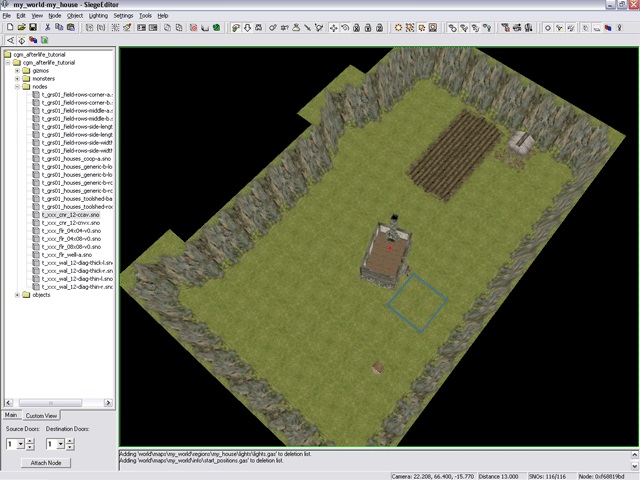This screenshot has height=480, width=640.
Task: Click the left-pointing triangle icon in second toolbar
Action: tap(10, 40)
